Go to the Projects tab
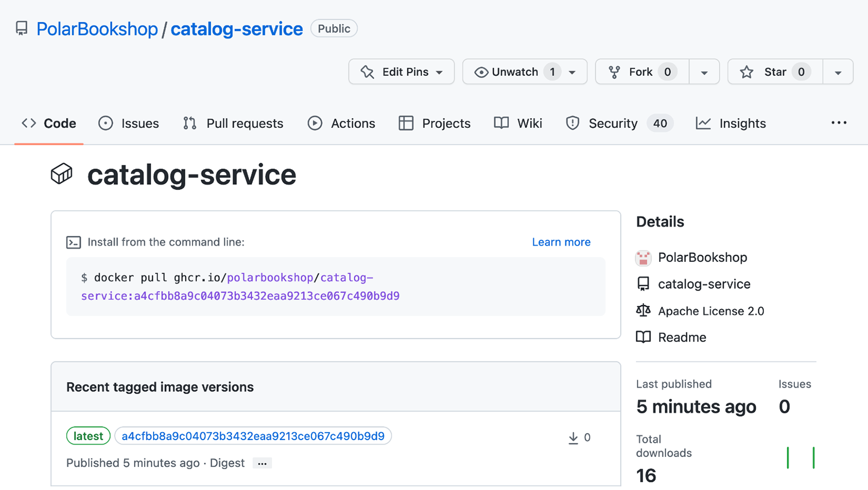The height and width of the screenshot is (490, 868). click(435, 124)
